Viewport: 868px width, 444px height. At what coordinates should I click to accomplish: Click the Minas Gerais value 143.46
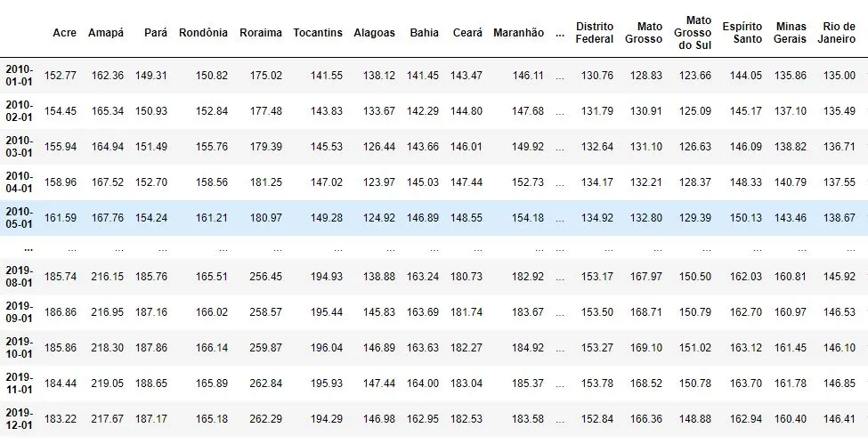pos(790,218)
